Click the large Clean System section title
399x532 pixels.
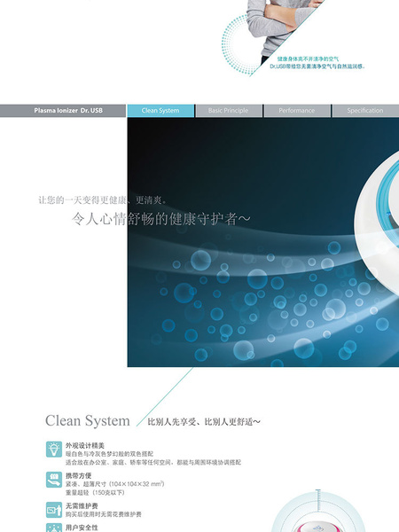coord(88,420)
